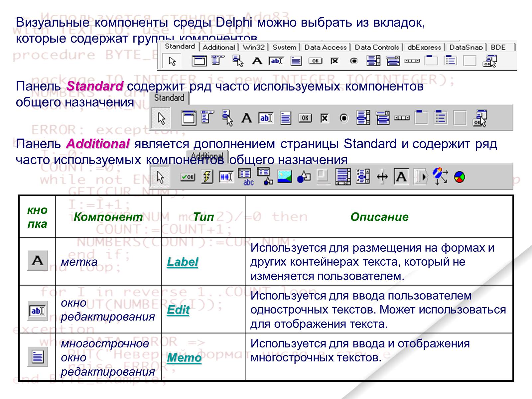The width and height of the screenshot is (532, 399).
Task: Open the System tab
Action: (284, 47)
